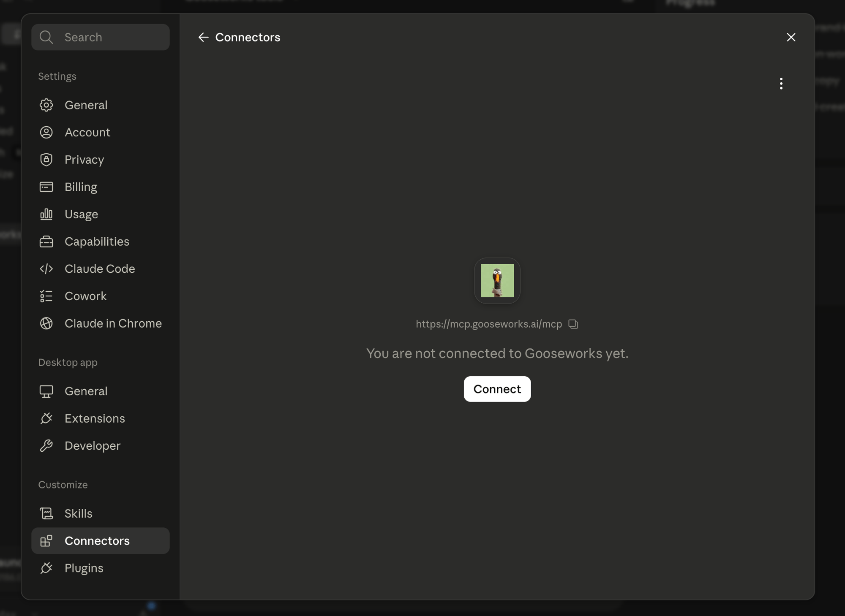Go to Extensions settings
Viewport: 845px width, 616px height.
click(x=101, y=418)
